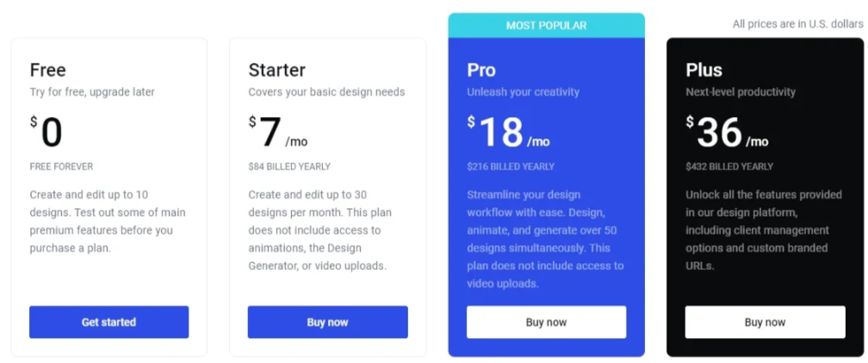Image resolution: width=868 pixels, height=363 pixels.
Task: Click the $84 BILLED YEARLY label
Action: [288, 166]
